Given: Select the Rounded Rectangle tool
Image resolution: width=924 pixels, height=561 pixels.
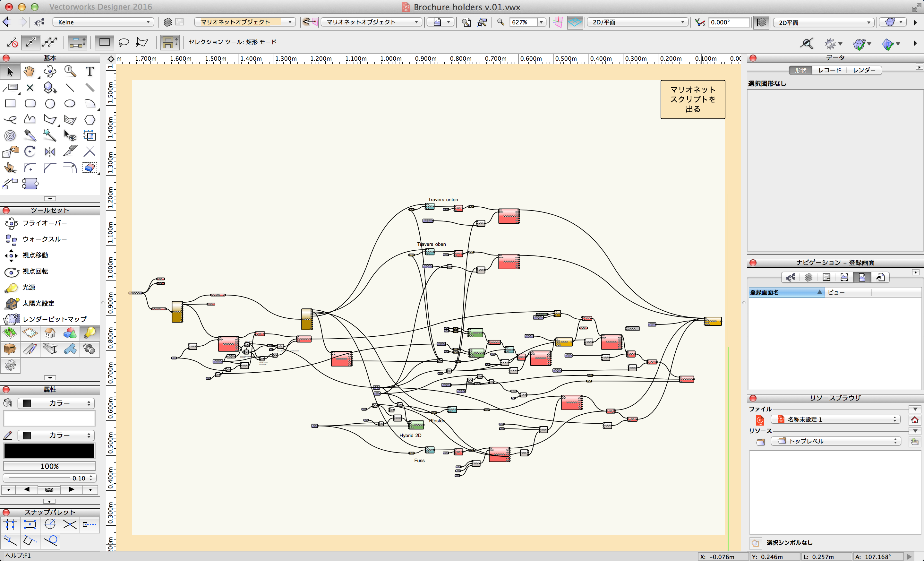Looking at the screenshot, I should tap(30, 103).
